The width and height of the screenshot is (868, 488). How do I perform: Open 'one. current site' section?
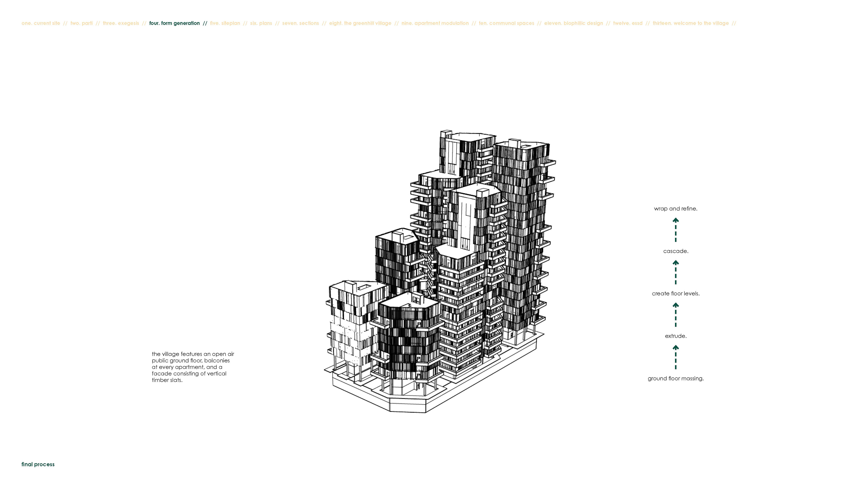tap(41, 23)
